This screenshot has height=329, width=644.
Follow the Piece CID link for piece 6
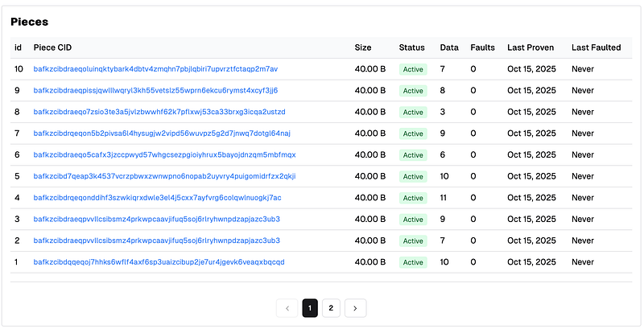pos(164,154)
